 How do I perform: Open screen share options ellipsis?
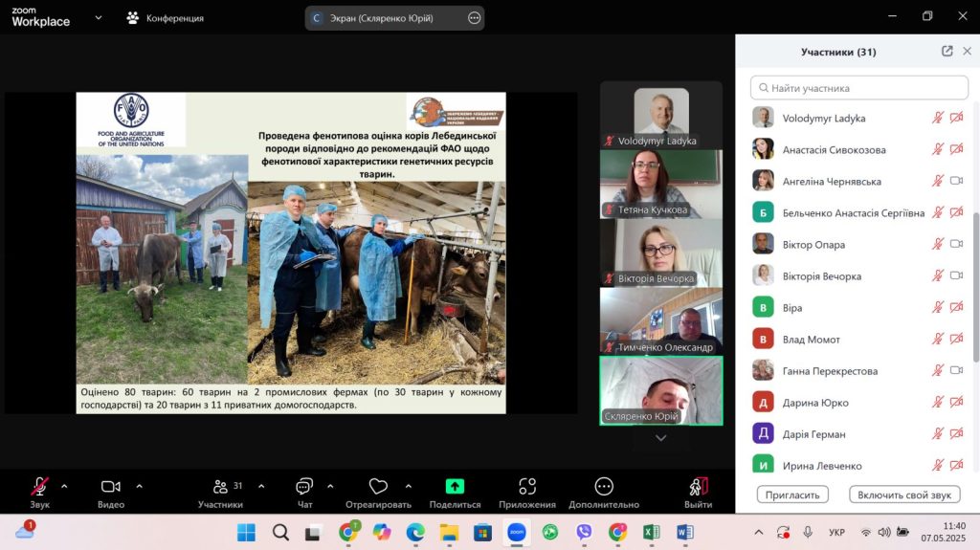[x=475, y=18]
